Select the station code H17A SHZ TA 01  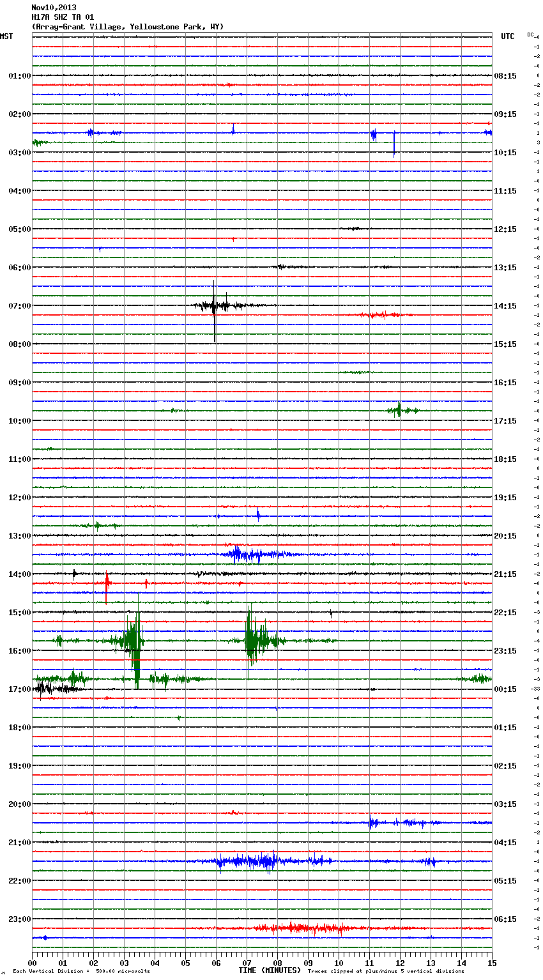tap(63, 17)
